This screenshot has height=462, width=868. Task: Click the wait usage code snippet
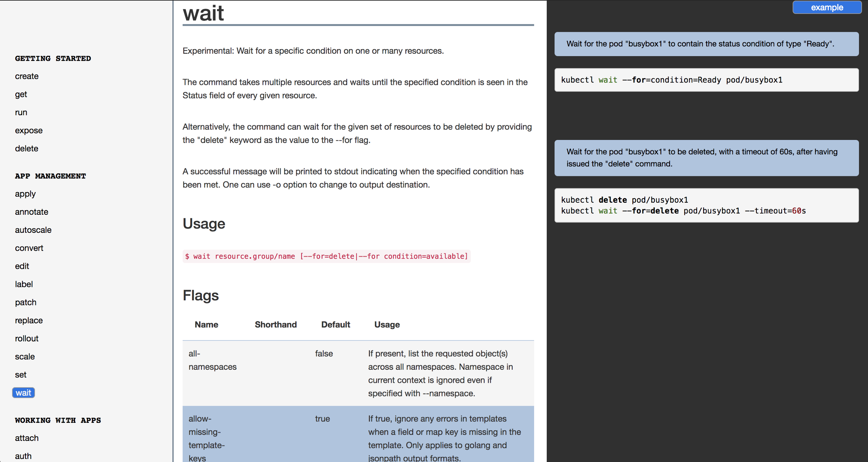[x=326, y=256]
